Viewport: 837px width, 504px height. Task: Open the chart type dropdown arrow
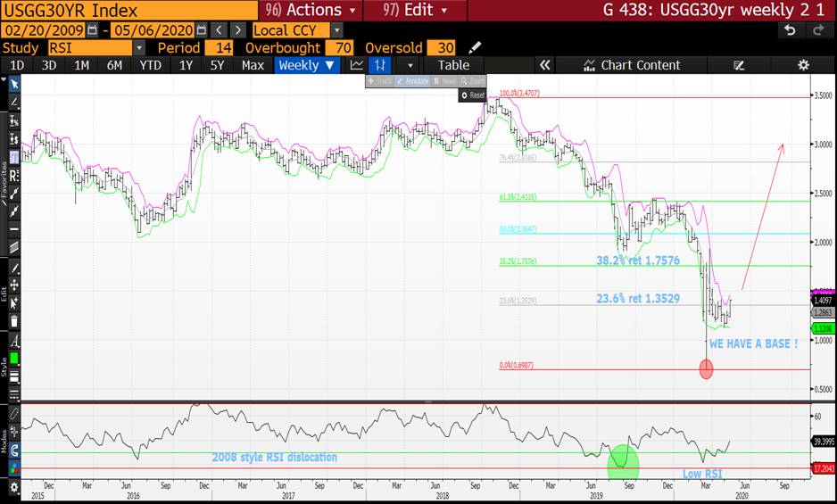point(410,66)
